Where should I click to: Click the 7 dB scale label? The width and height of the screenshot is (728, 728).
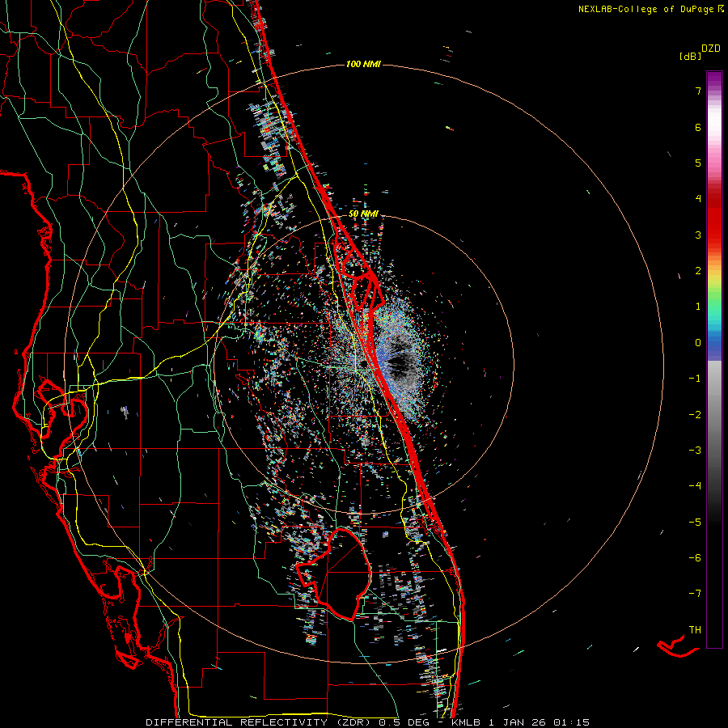pos(698,91)
